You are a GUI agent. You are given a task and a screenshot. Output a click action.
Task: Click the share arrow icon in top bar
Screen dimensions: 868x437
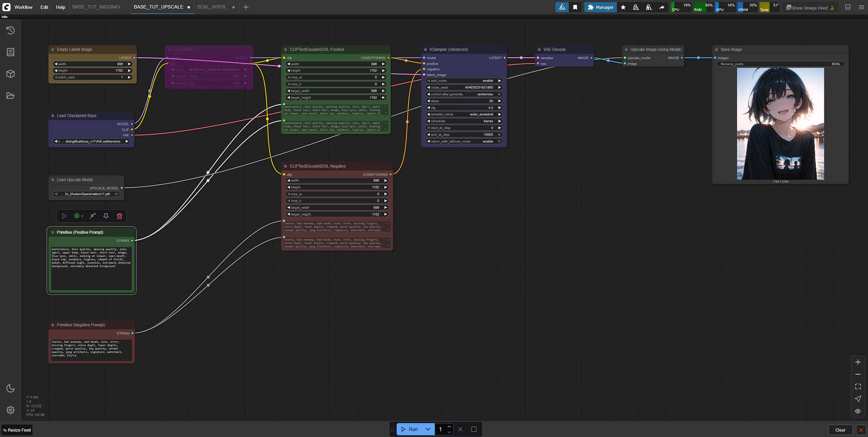click(662, 7)
